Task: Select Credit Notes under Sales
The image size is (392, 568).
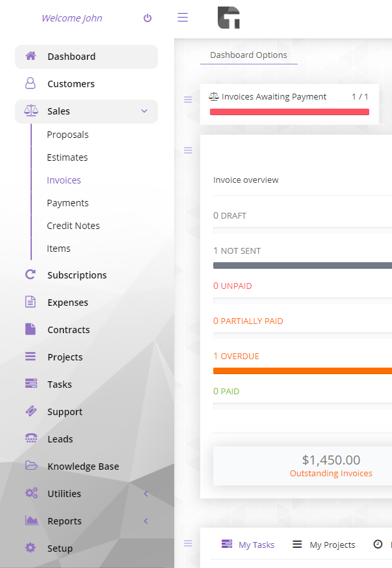Action: point(73,226)
